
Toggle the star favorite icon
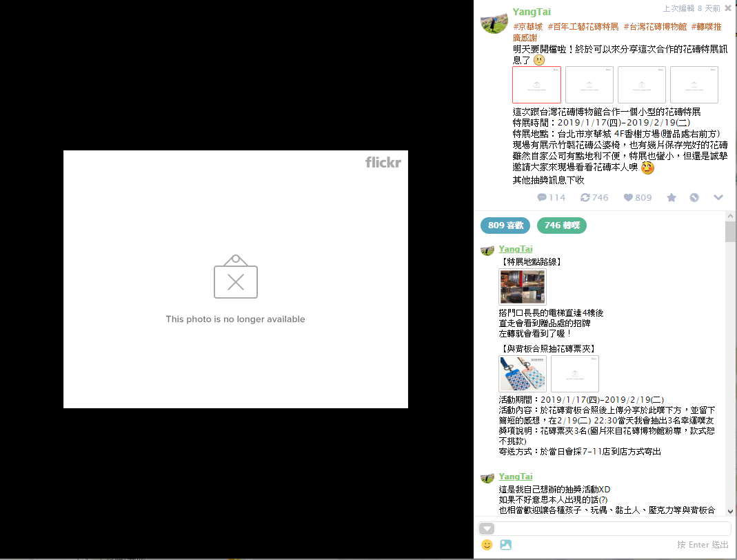(x=672, y=197)
